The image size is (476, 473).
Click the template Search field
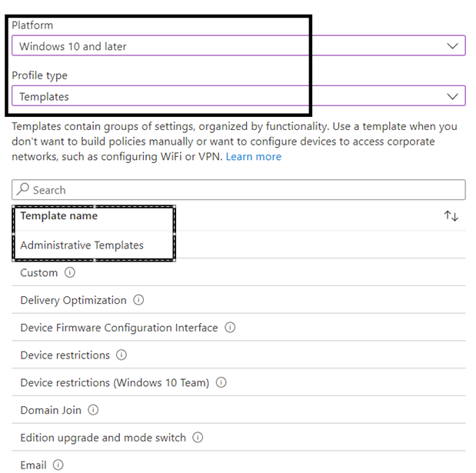(x=246, y=190)
